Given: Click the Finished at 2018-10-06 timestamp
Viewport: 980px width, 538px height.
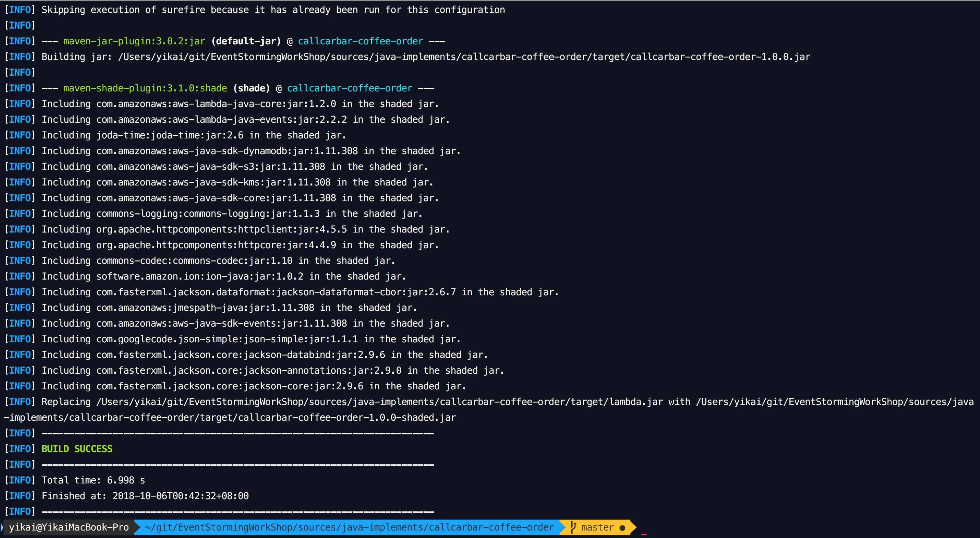Looking at the screenshot, I should (x=180, y=496).
